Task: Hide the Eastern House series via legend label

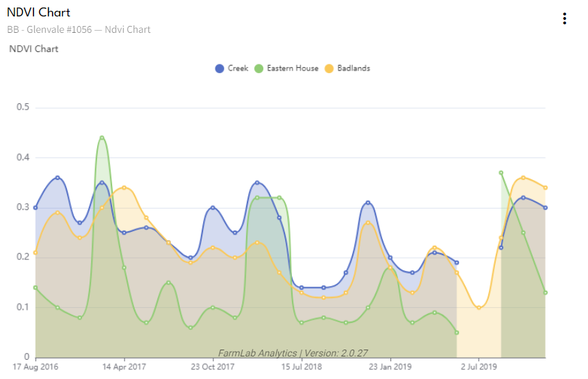Action: (292, 68)
